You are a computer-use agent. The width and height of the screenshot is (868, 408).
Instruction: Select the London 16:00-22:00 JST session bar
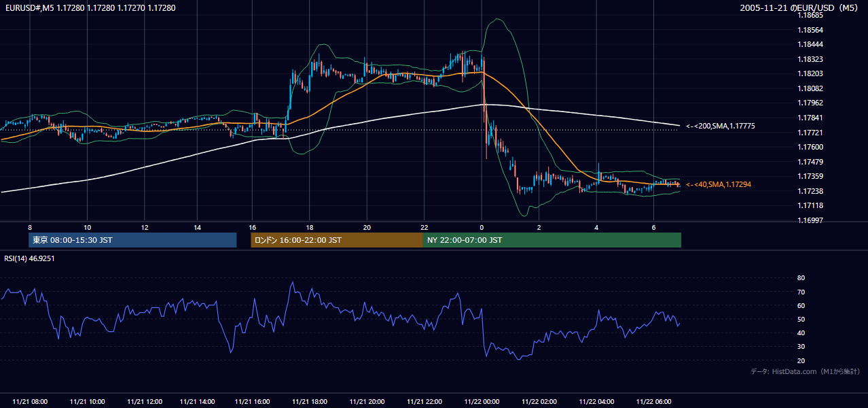coord(337,240)
